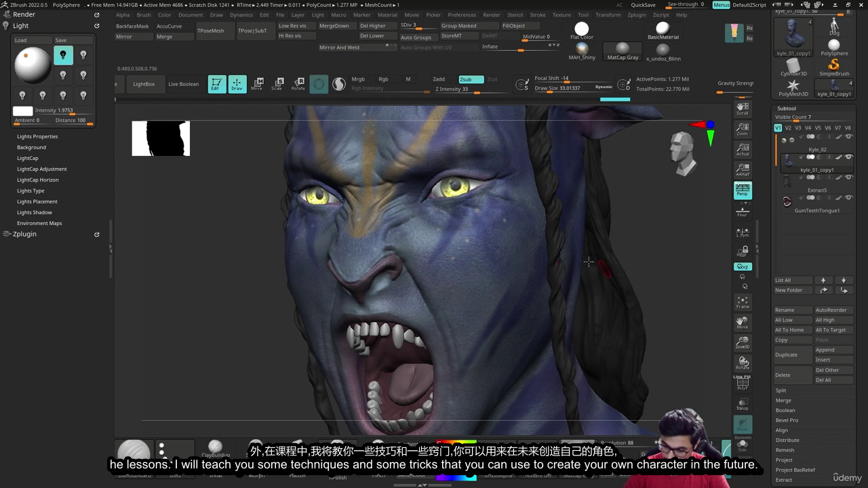Open the Stroke menu
Image resolution: width=868 pixels, height=488 pixels.
pos(538,15)
